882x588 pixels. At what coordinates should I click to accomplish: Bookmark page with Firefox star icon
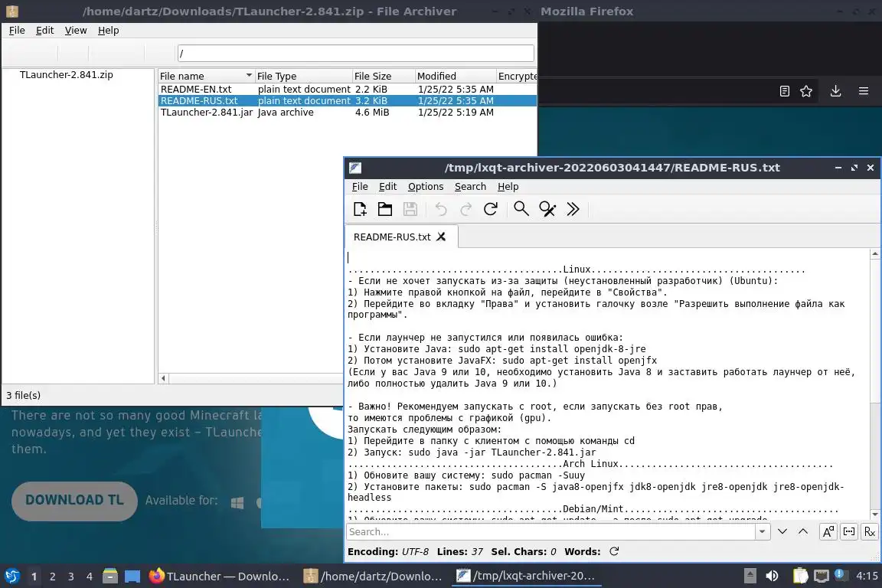(806, 91)
